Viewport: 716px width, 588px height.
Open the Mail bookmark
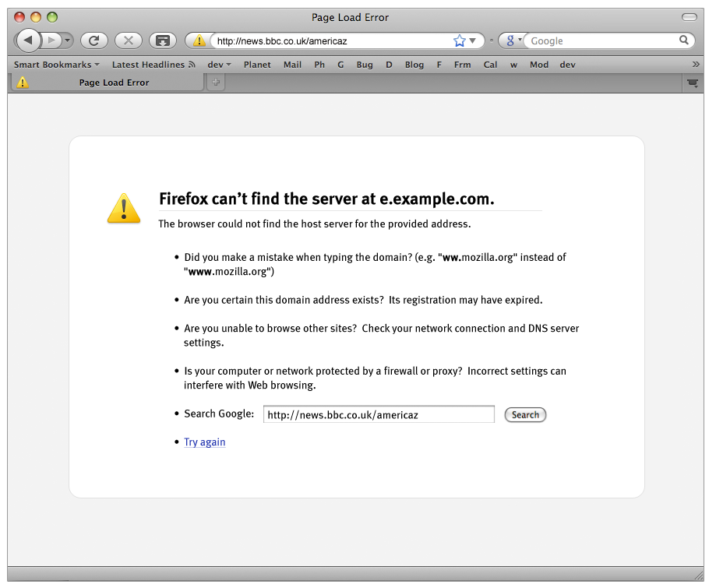pos(292,65)
